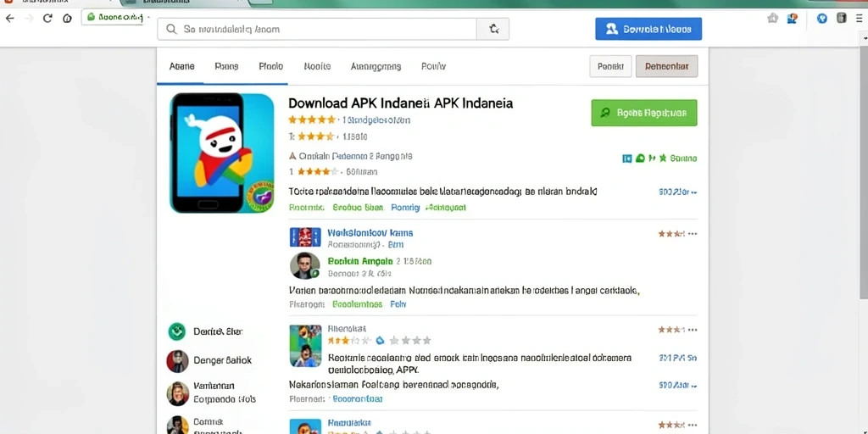Viewport: 868px width, 434px height.
Task: Click the green padlock in the address bar
Action: [x=92, y=17]
